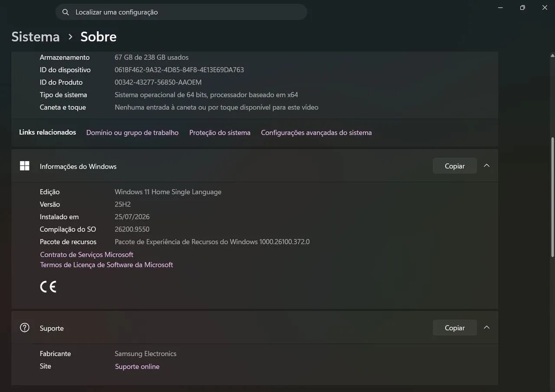Click the ID do Produto value 00342-43277-56850-AAOEM
Image resolution: width=555 pixels, height=392 pixels.
(x=158, y=82)
